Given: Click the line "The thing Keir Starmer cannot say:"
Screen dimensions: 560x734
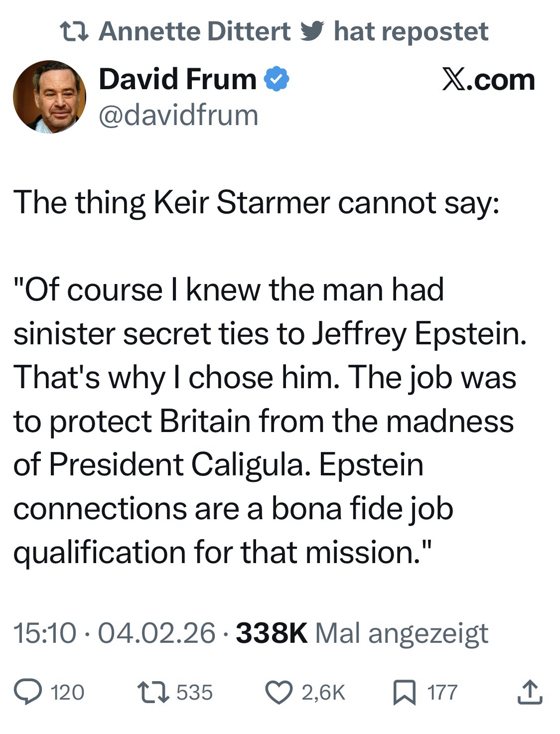Looking at the screenshot, I should tap(256, 203).
